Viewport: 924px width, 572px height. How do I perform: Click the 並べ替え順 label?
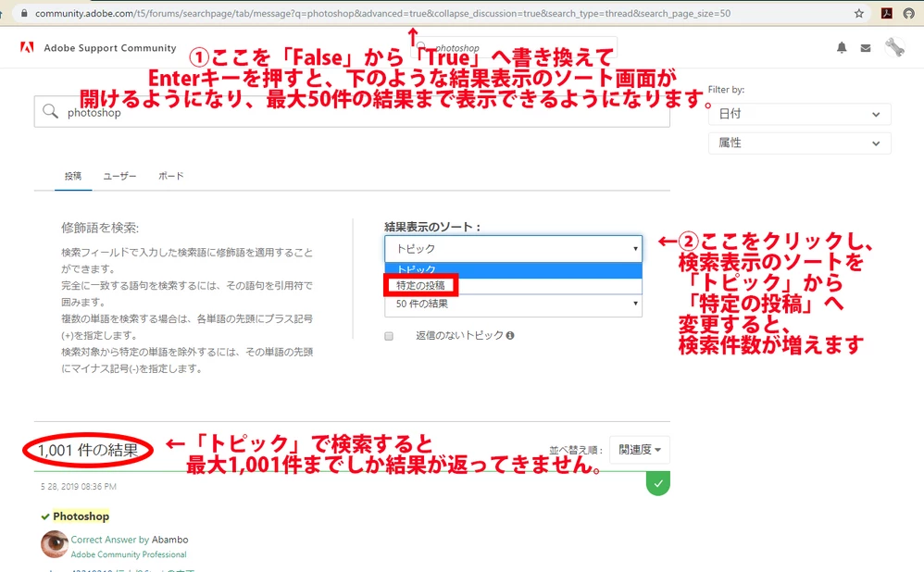(576, 450)
